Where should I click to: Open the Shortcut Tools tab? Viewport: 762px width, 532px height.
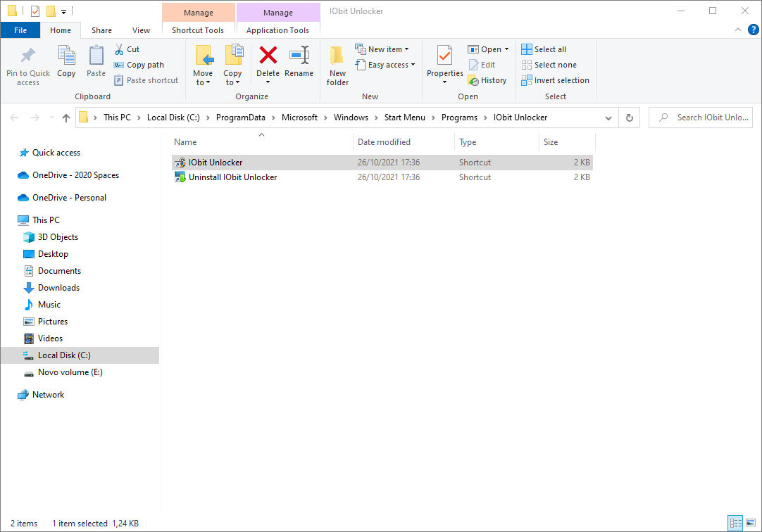coord(198,30)
